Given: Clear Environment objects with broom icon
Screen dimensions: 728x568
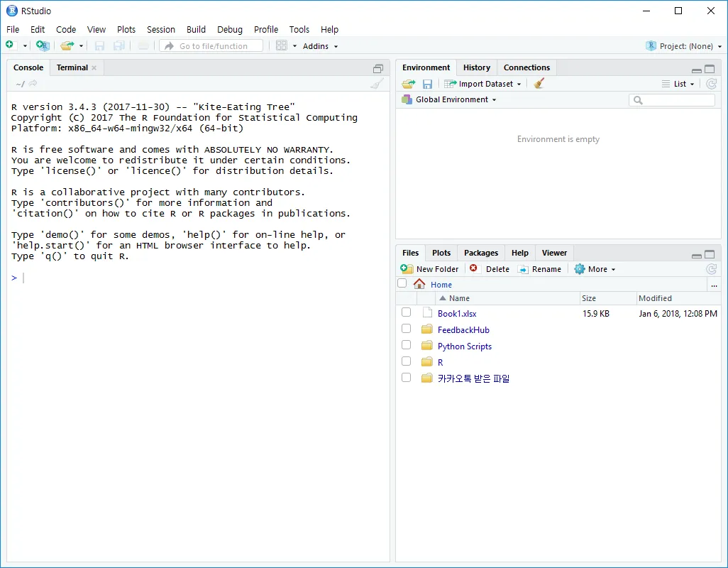Looking at the screenshot, I should (x=539, y=83).
